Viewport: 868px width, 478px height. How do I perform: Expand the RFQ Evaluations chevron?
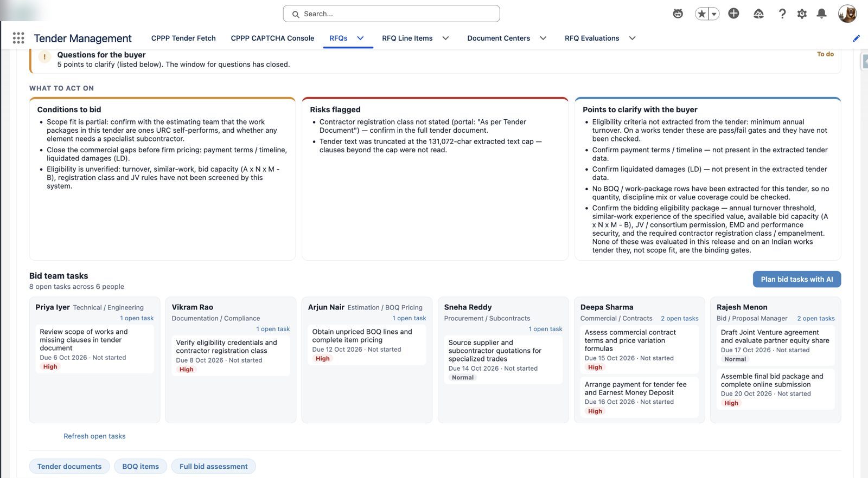pos(632,38)
